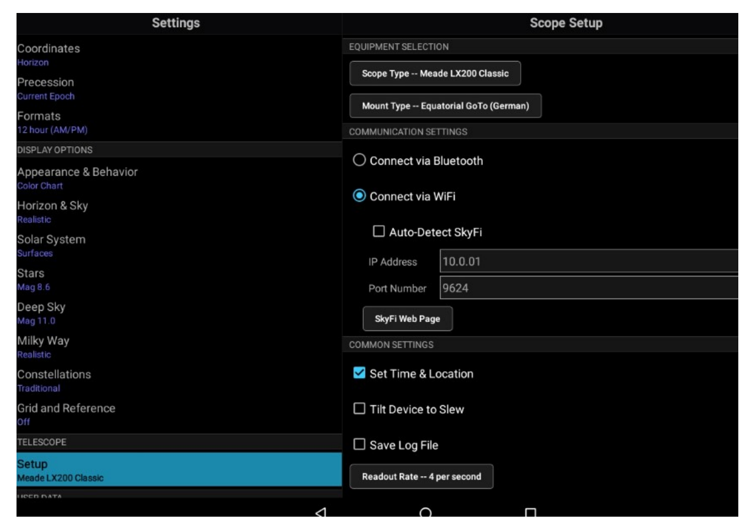
Task: Open the SkyFi Web Page button
Action: tap(407, 319)
